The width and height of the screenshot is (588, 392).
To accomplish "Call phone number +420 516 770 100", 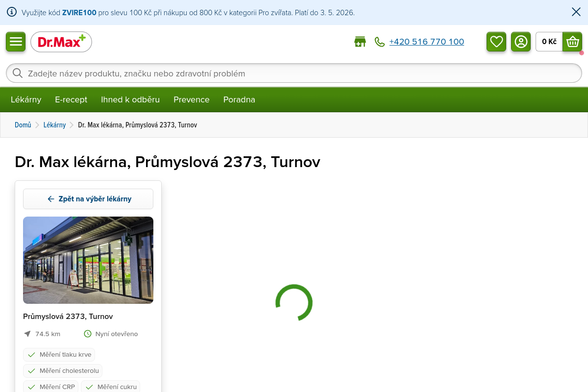I will [426, 42].
